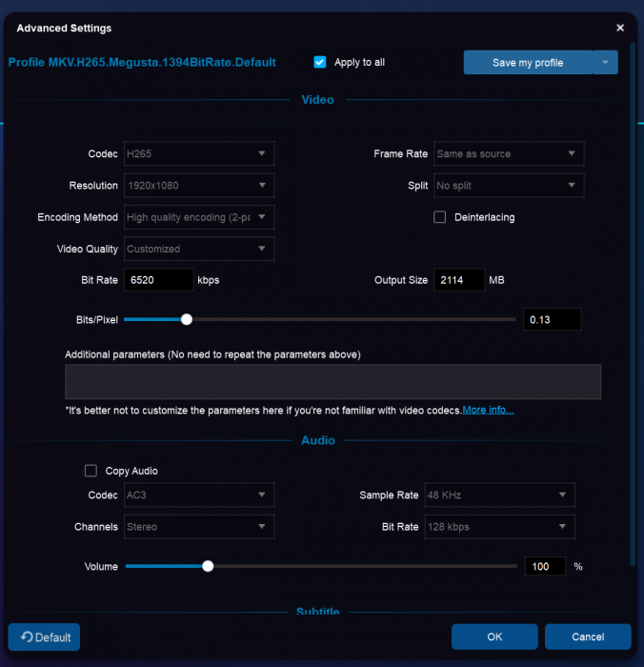The width and height of the screenshot is (644, 667).
Task: Open the audio Codec AC3 dropdown
Action: [x=199, y=495]
